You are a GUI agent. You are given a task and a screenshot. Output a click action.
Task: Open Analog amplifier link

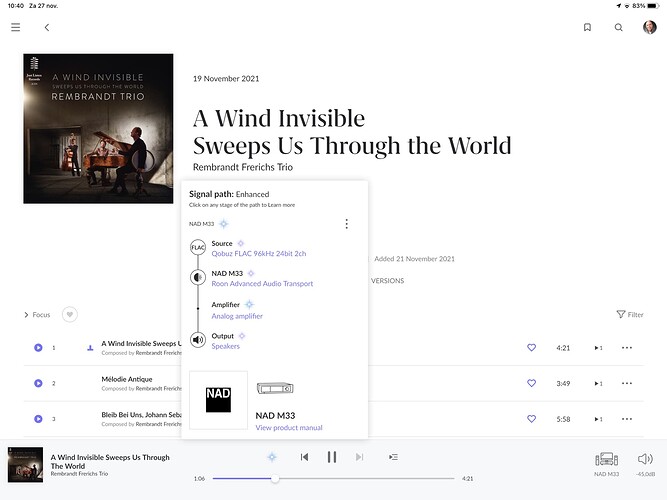(x=237, y=316)
